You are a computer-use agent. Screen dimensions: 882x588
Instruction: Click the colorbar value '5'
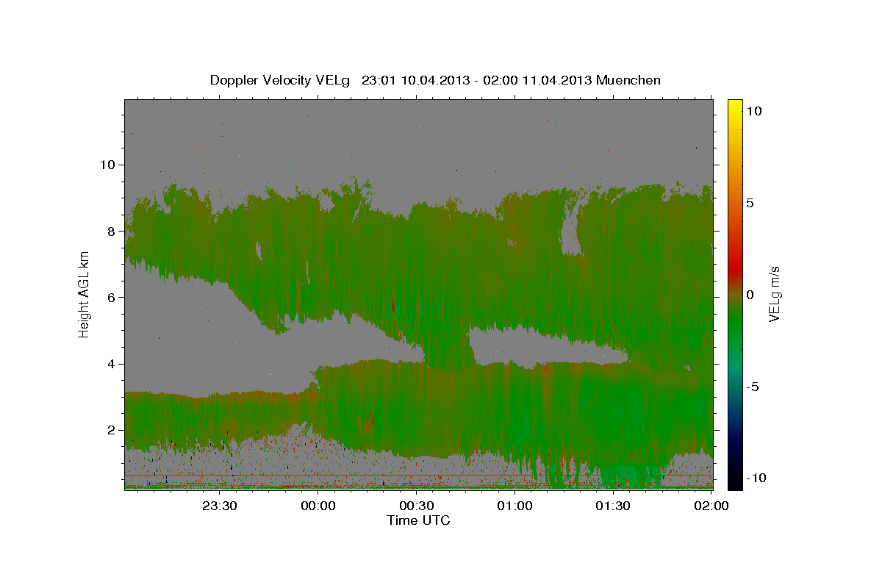tap(750, 203)
